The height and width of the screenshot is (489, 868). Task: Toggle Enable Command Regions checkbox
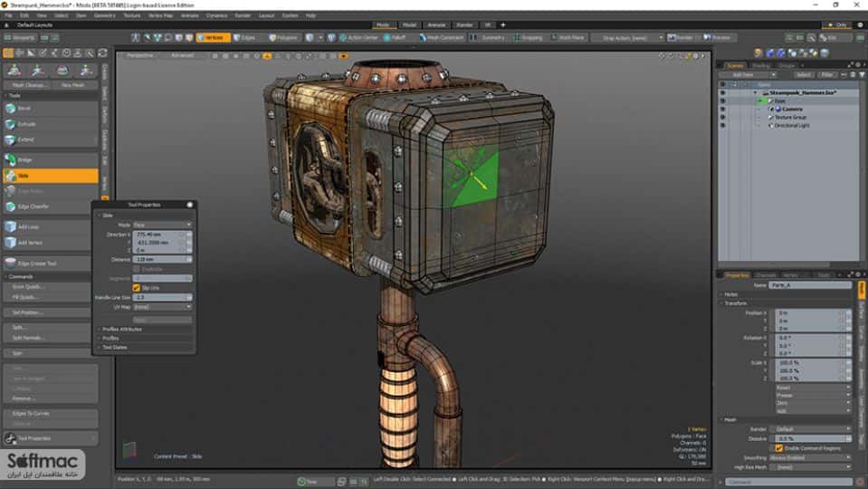point(779,448)
